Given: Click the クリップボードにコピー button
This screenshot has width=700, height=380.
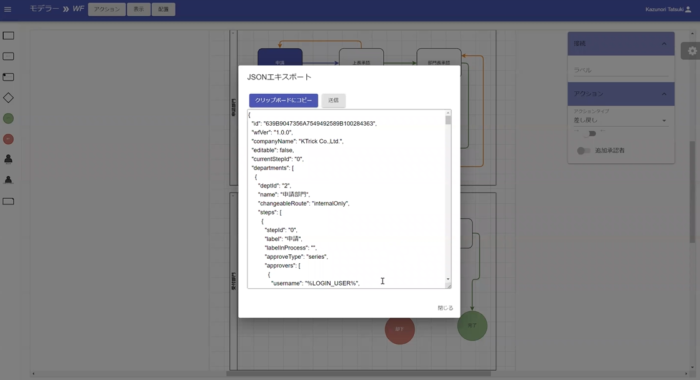Looking at the screenshot, I should coord(283,100).
